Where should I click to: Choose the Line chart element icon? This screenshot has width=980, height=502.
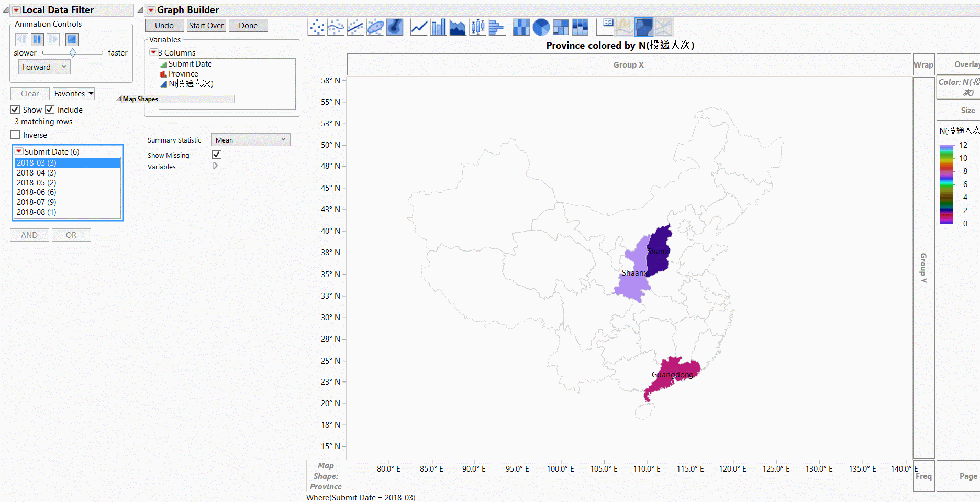coord(419,27)
